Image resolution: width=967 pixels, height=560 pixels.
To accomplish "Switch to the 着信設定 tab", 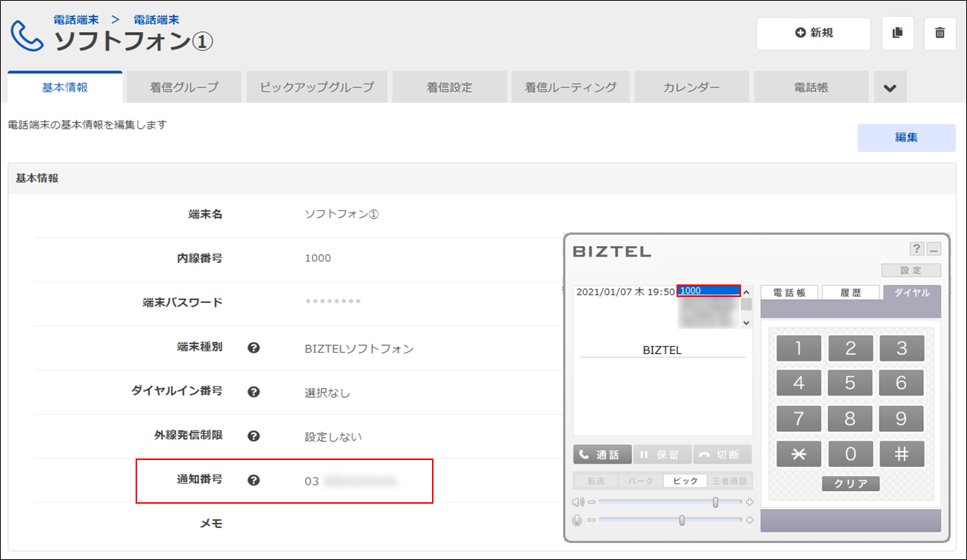I will pyautogui.click(x=450, y=87).
